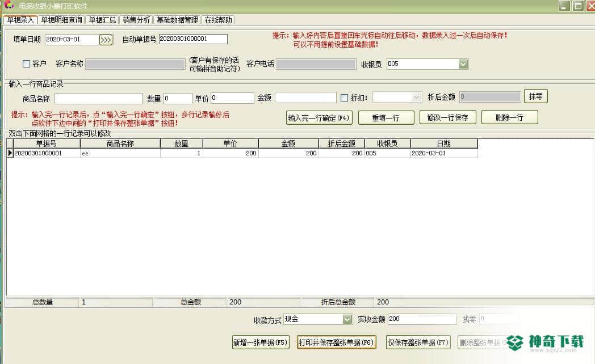This screenshot has height=364, width=595.
Task: Click the 日期 column header
Action: coord(444,143)
